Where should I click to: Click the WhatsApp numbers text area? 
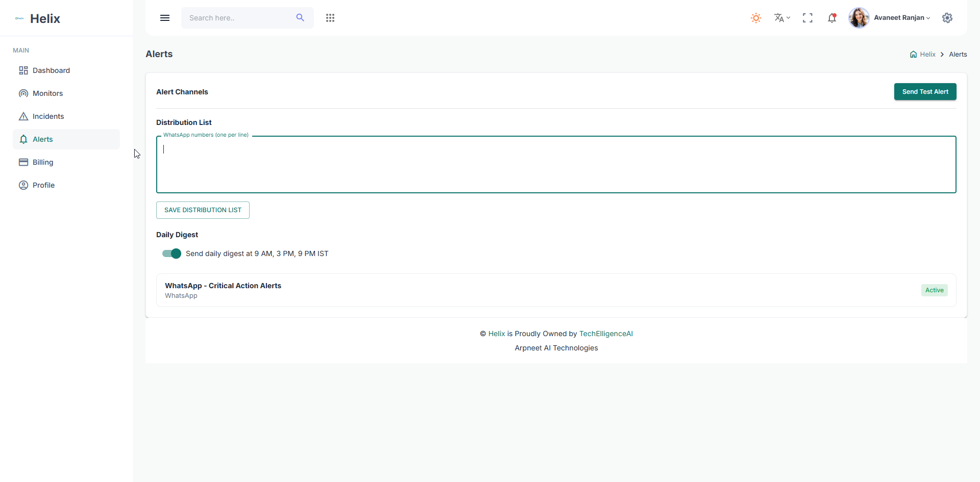556,164
